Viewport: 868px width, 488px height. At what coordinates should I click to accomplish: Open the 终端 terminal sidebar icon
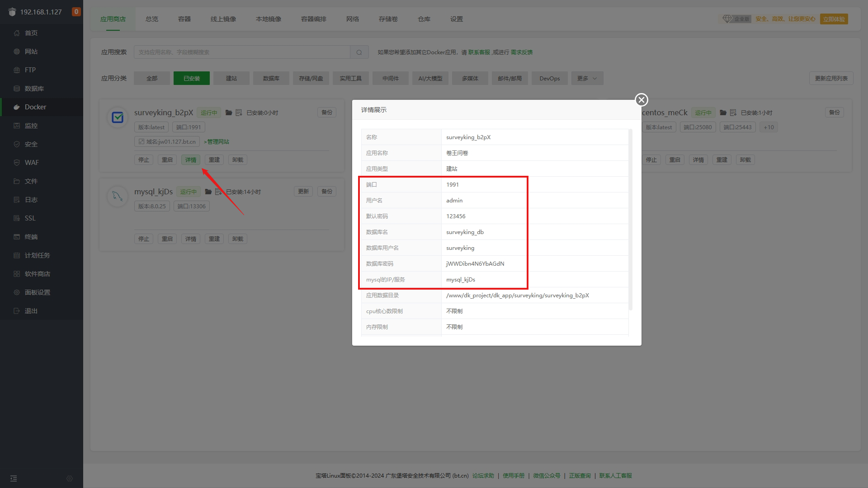tap(17, 237)
